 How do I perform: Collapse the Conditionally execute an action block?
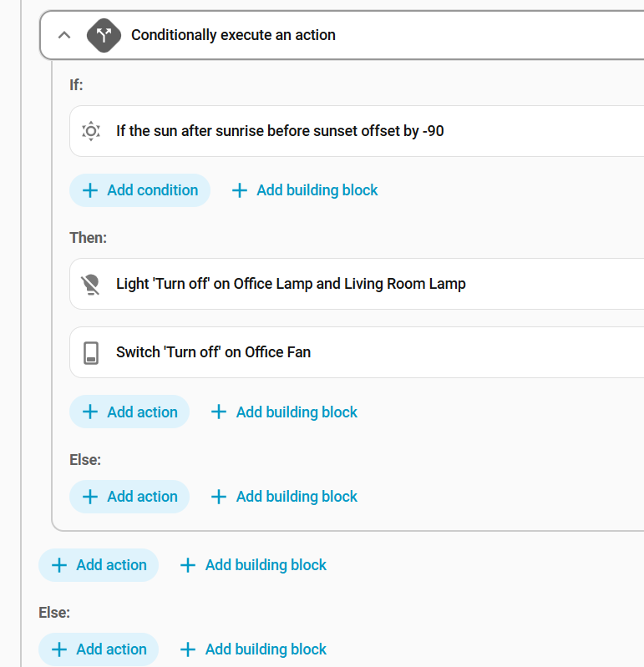pyautogui.click(x=64, y=35)
